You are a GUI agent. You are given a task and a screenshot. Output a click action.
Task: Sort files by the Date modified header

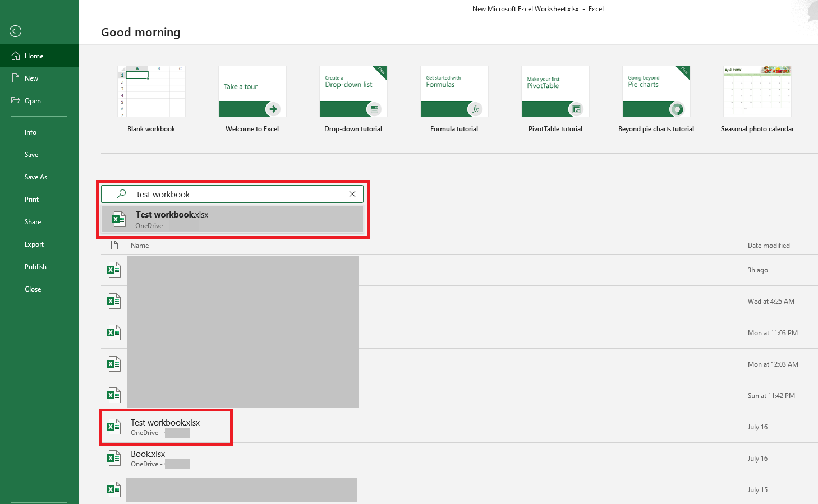[x=769, y=246]
